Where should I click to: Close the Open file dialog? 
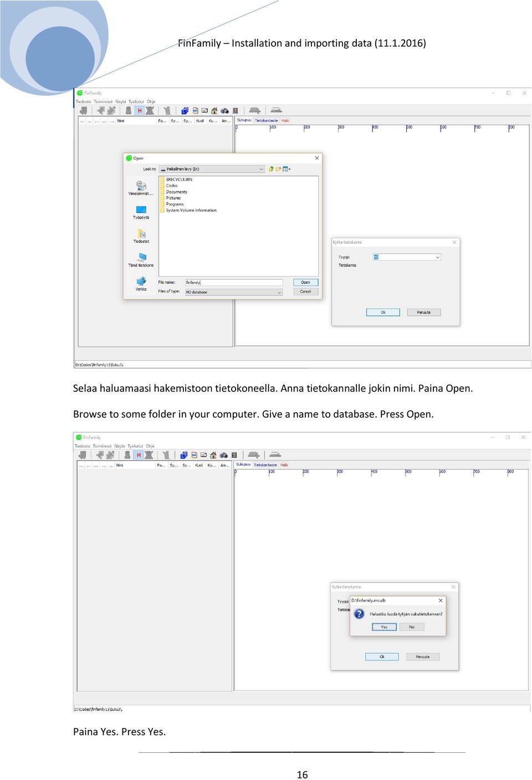pos(317,158)
